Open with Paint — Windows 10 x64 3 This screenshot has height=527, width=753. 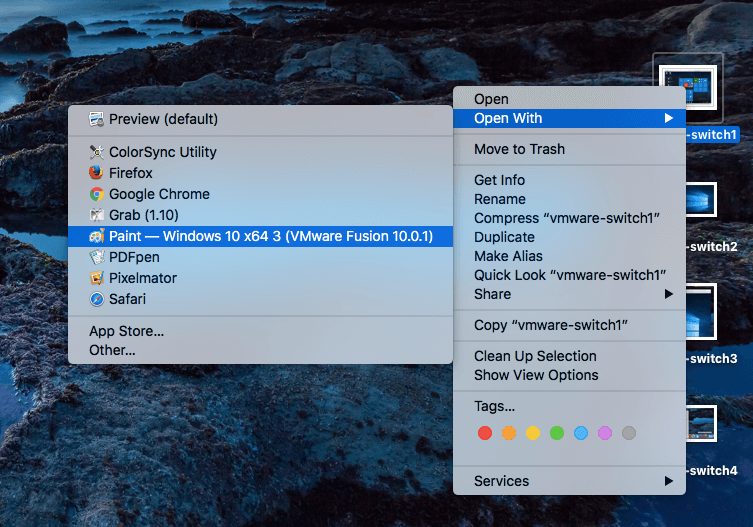[260, 236]
